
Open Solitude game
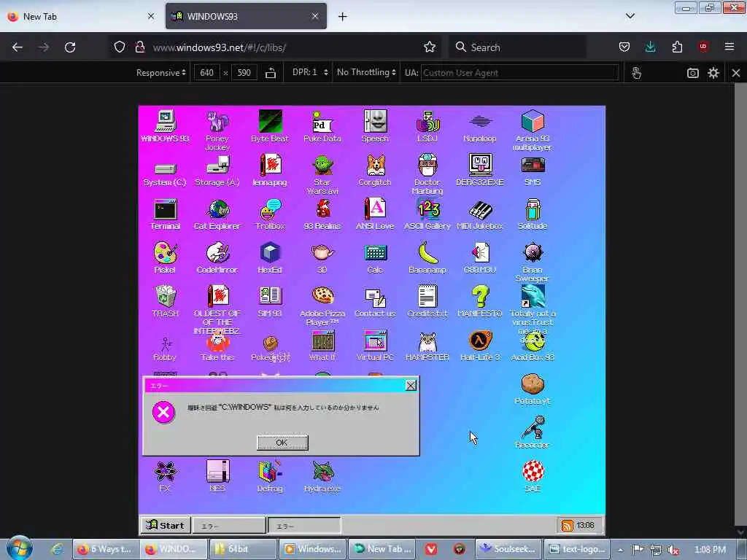pyautogui.click(x=533, y=214)
